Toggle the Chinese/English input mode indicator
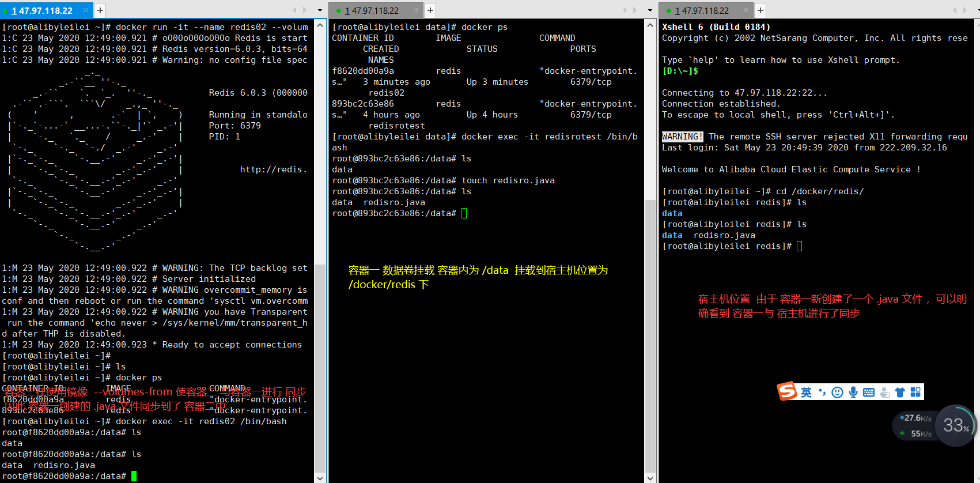980x483 pixels. pos(806,393)
